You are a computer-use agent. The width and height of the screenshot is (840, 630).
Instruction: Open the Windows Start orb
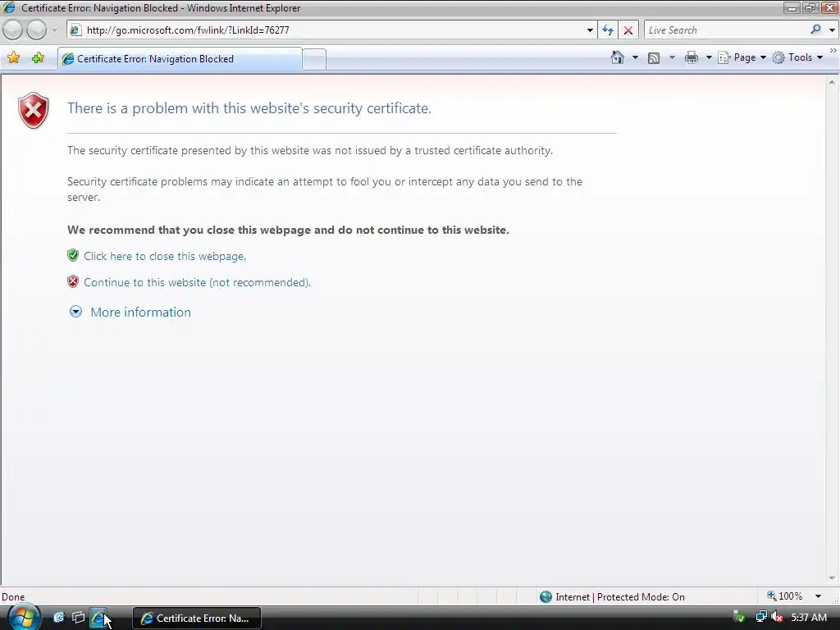pos(24,618)
